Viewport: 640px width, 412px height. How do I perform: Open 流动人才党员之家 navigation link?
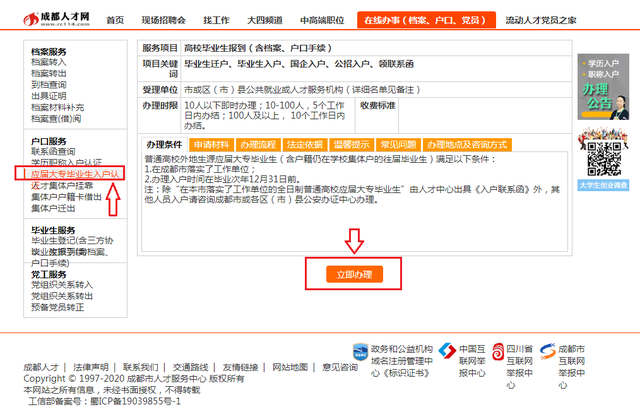[541, 20]
